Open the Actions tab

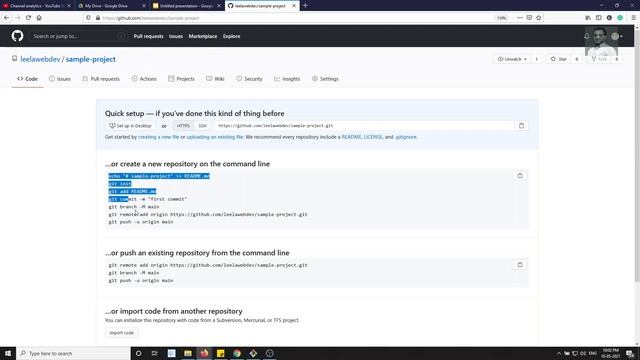[x=144, y=79]
